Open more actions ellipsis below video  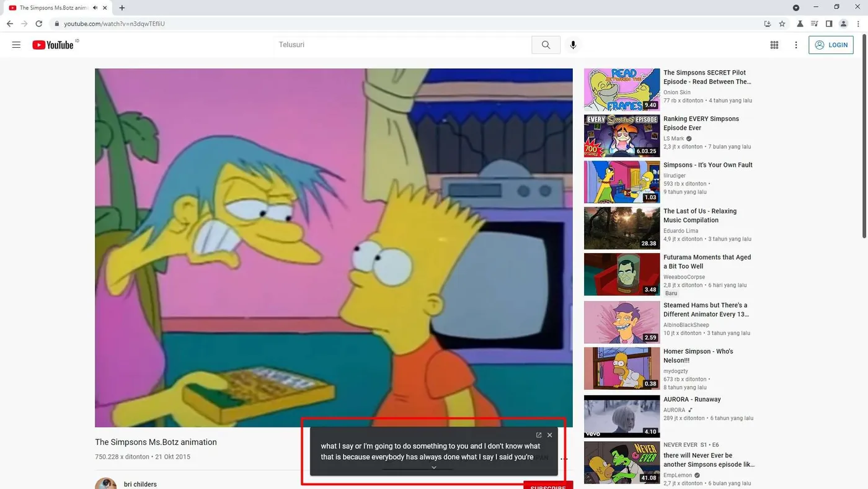[x=564, y=459]
